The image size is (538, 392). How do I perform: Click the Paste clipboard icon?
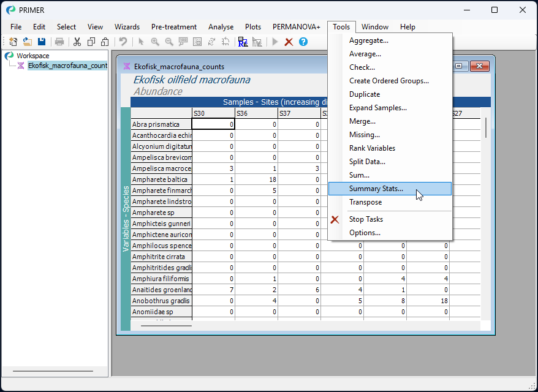pyautogui.click(x=105, y=42)
